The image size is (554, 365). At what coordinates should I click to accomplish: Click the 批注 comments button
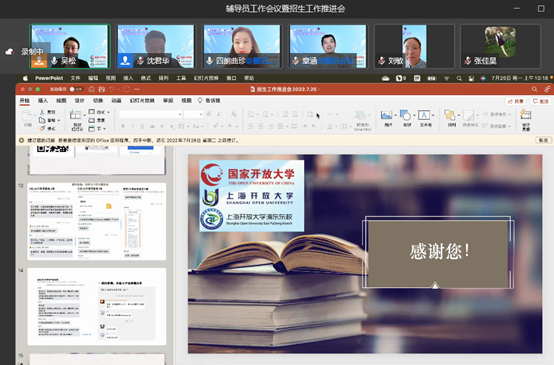point(541,101)
